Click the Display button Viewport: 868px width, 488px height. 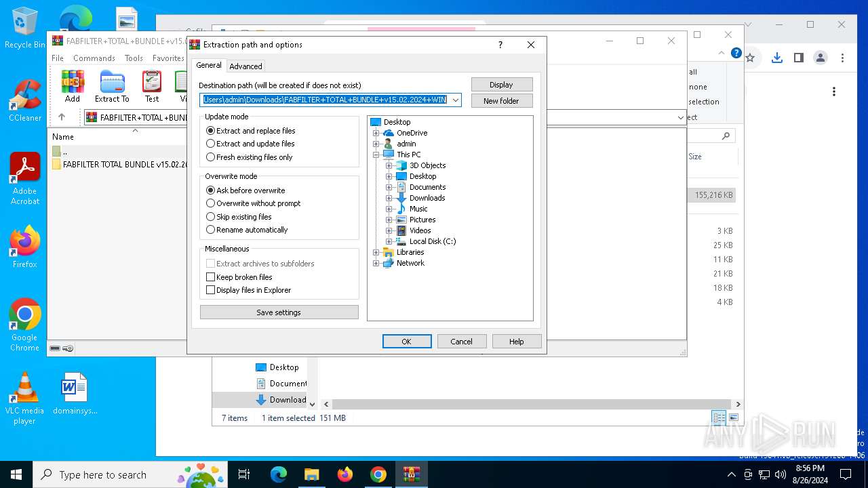[501, 85]
